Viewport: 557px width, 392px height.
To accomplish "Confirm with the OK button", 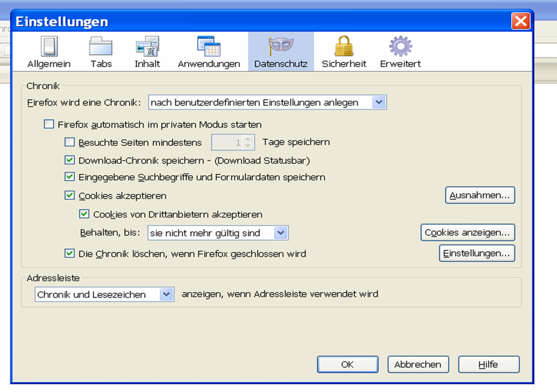I will tap(347, 364).
